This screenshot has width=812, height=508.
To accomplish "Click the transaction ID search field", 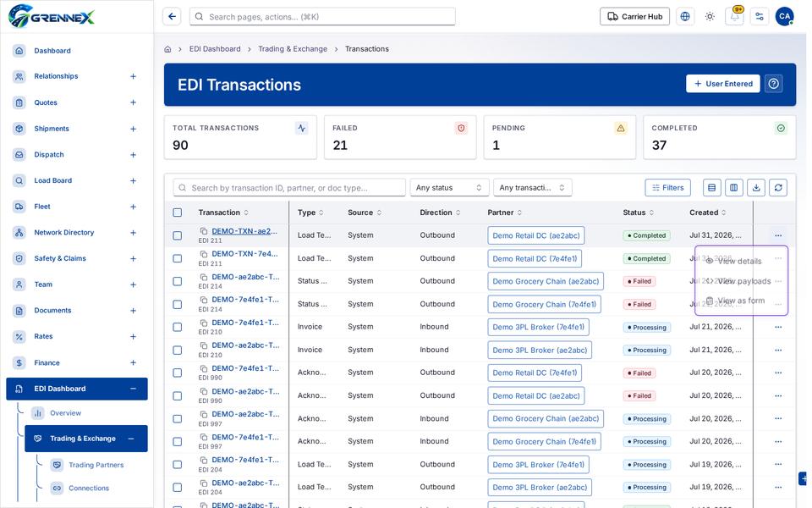I will (x=289, y=188).
